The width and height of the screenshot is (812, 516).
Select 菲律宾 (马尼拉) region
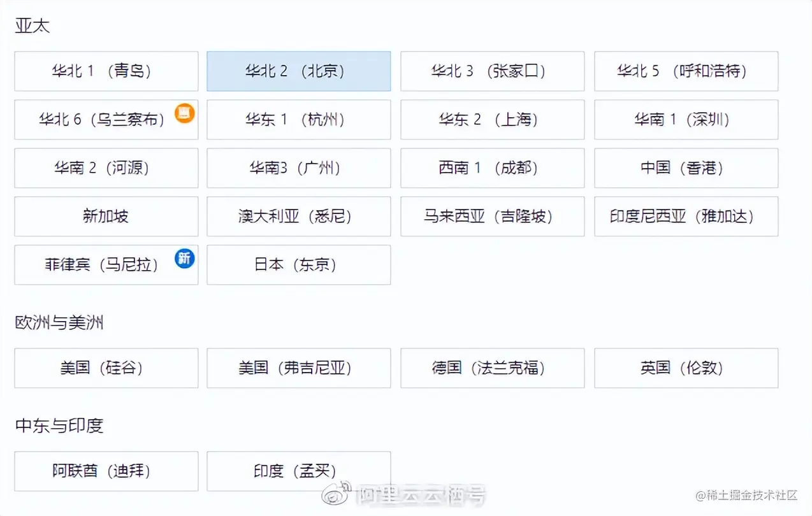[106, 265]
